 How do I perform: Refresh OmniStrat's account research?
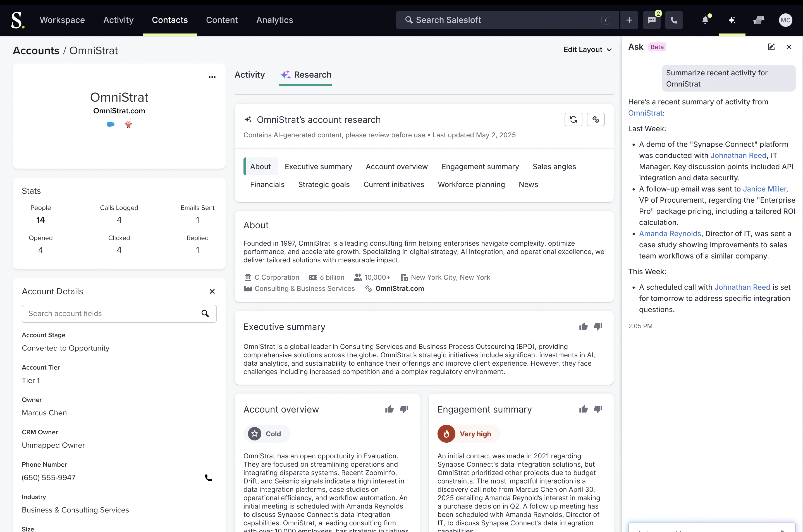pyautogui.click(x=573, y=119)
